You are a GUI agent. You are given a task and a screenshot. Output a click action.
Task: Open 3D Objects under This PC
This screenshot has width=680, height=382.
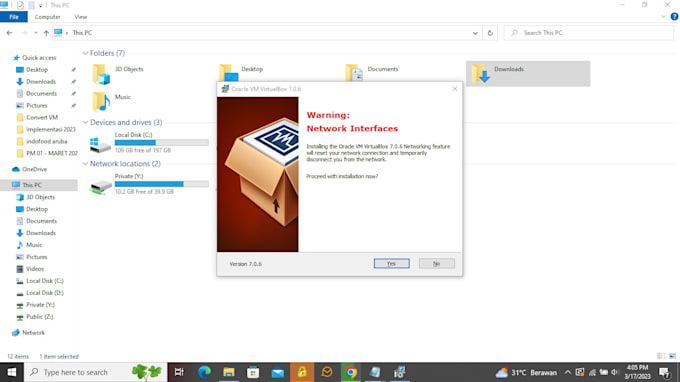click(x=40, y=197)
